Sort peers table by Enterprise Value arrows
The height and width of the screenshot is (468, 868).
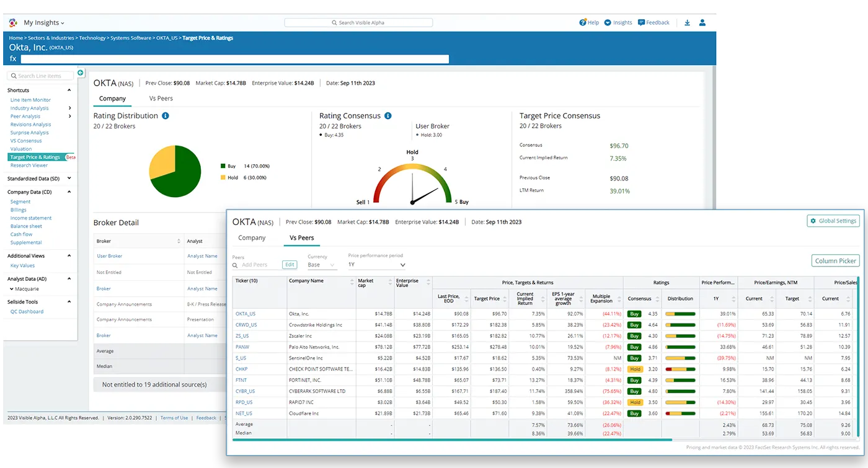428,283
